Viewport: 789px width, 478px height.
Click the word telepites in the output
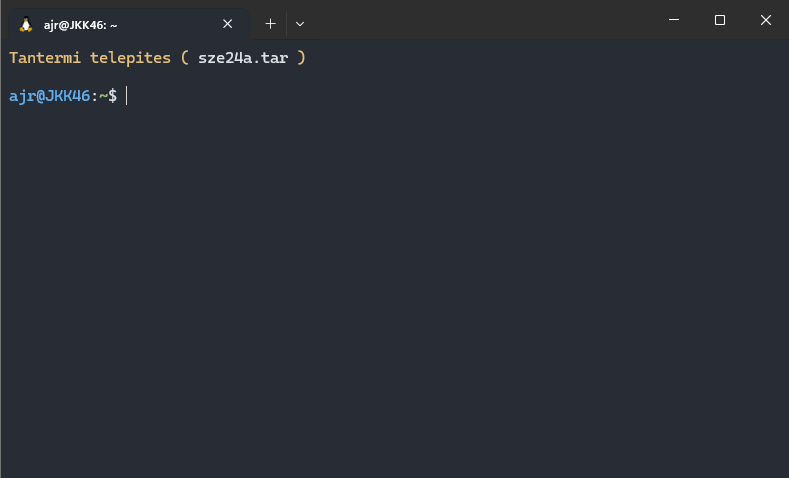[x=130, y=58]
